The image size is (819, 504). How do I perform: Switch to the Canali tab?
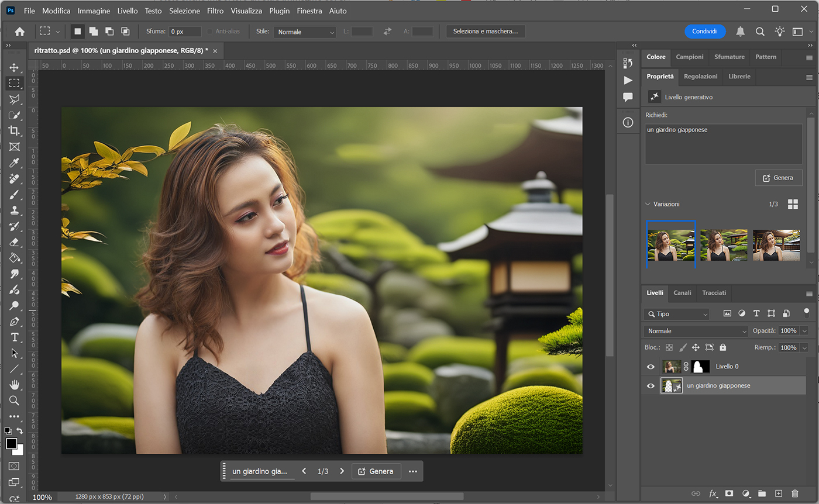[682, 293]
